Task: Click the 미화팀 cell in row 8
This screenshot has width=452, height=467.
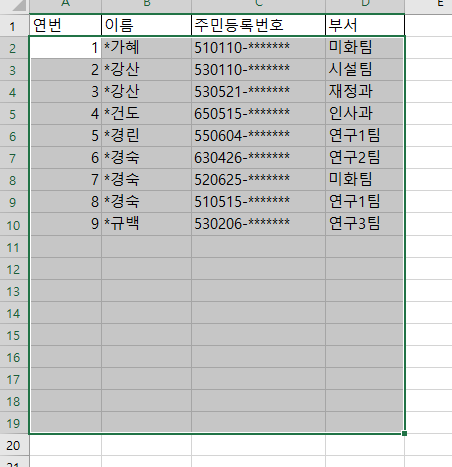Action: (x=365, y=180)
